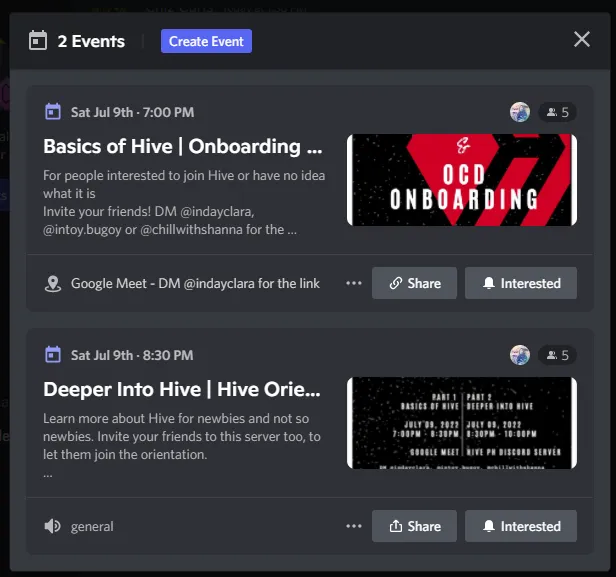Viewport: 616px width, 577px height.
Task: Click the '2 Events' heading text
Action: (91, 41)
